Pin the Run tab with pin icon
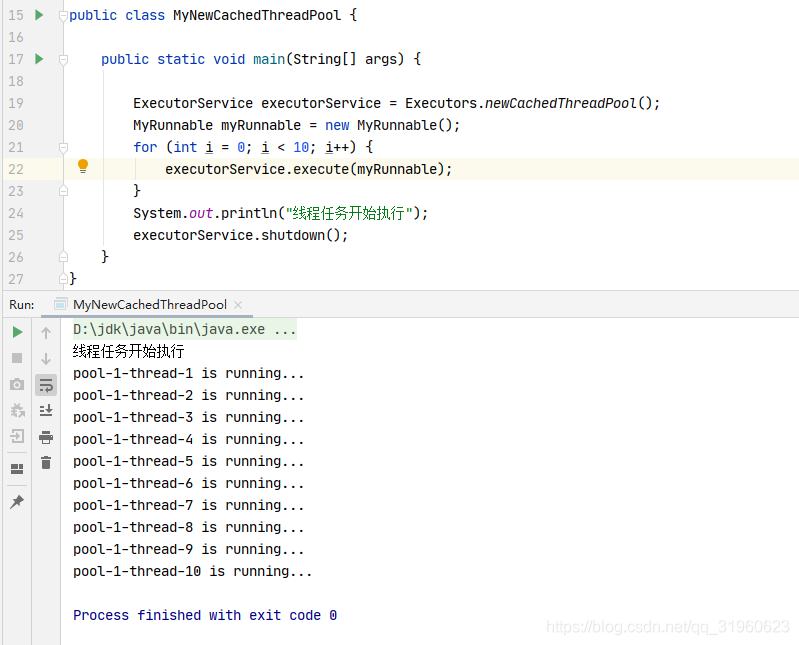Viewport: 799px width, 645px height. pos(17,501)
